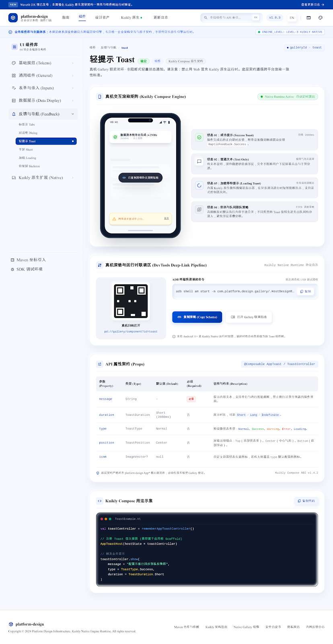The width and height of the screenshot is (333, 644).
Task: Open the theme palette icon in header
Action: [x=321, y=18]
